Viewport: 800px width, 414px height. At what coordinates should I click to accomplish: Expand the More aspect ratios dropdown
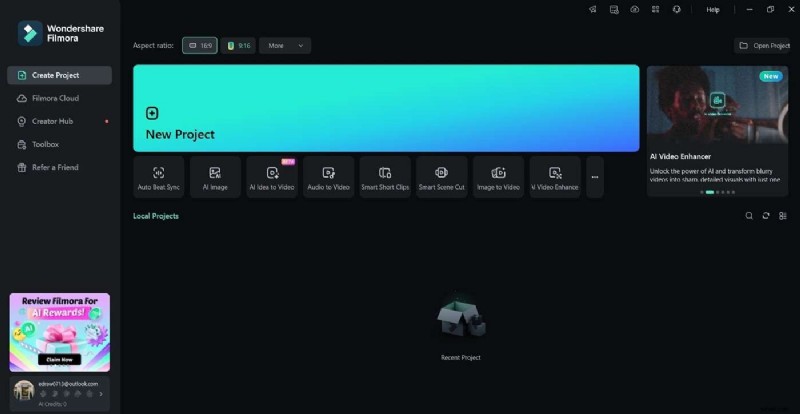(x=285, y=45)
